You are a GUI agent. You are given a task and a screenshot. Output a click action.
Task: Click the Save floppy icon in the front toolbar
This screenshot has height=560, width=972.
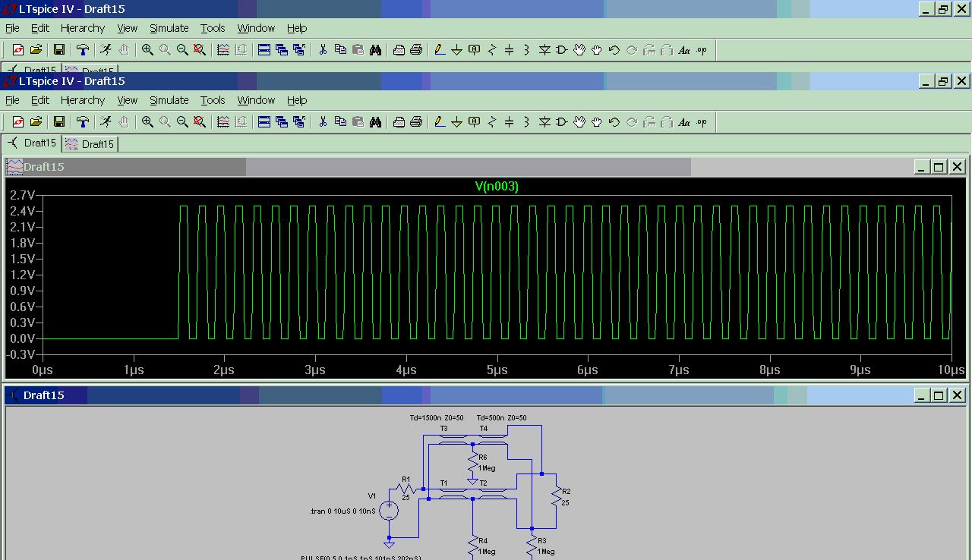[59, 122]
